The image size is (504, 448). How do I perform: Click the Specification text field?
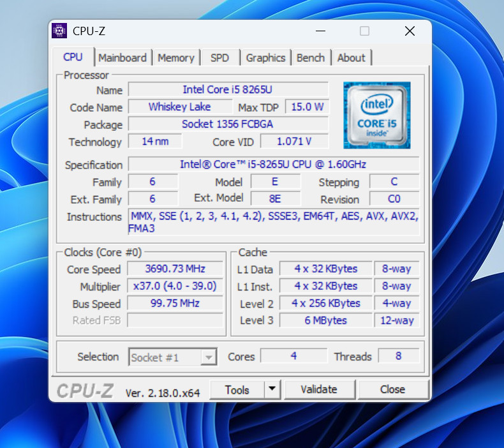coord(274,165)
